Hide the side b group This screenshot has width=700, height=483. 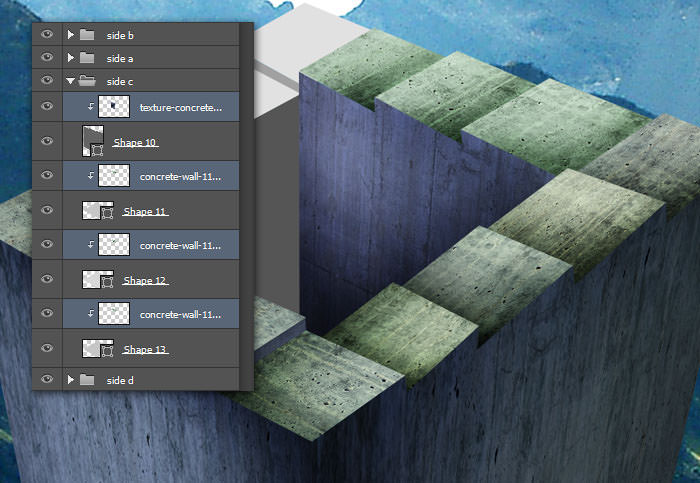(47, 34)
